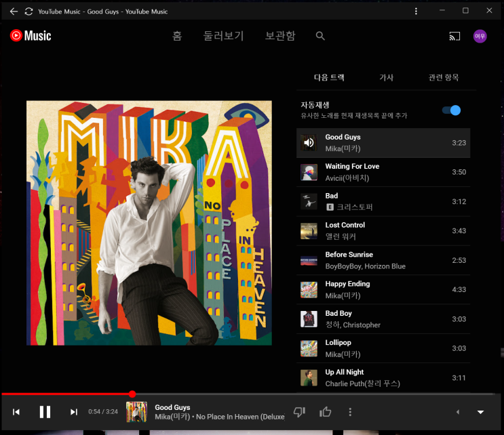This screenshot has height=435, width=504.
Task: Select the Lost Control title
Action: click(345, 225)
